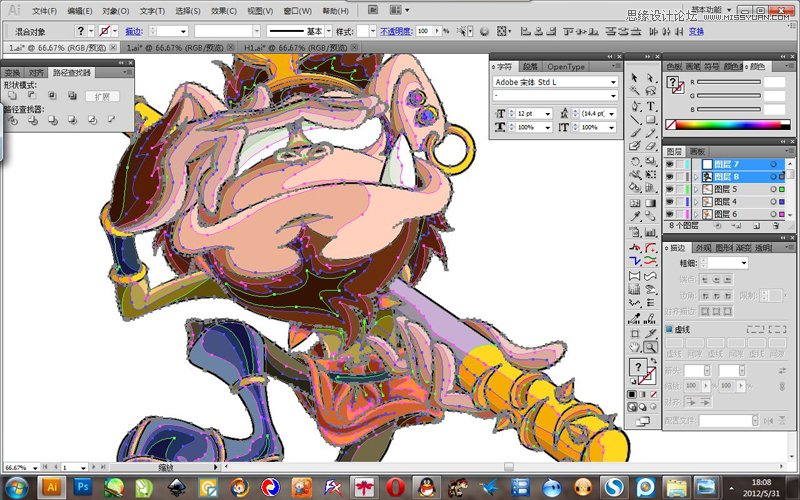The width and height of the screenshot is (800, 500).
Task: Select the Direct Selection tool
Action: click(650, 78)
